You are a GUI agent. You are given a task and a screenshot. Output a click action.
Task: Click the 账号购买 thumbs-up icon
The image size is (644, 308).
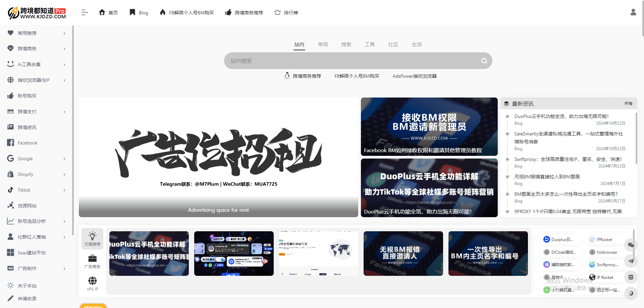pyautogui.click(x=11, y=96)
